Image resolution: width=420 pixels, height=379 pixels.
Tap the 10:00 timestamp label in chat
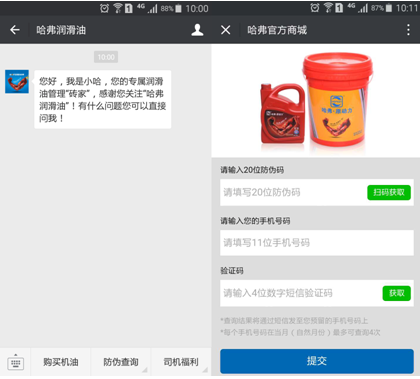click(x=106, y=57)
